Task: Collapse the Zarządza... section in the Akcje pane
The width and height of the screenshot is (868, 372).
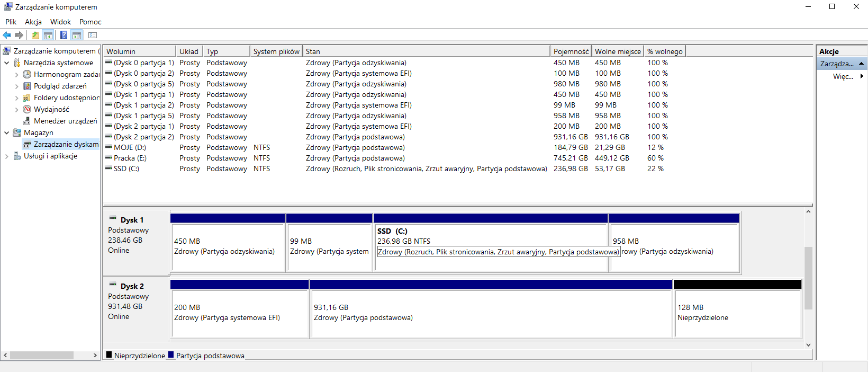Action: point(861,64)
